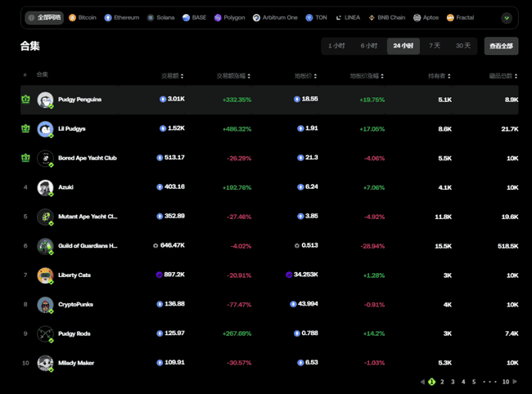
Task: Select the Arbitrum One network
Action: 275,17
